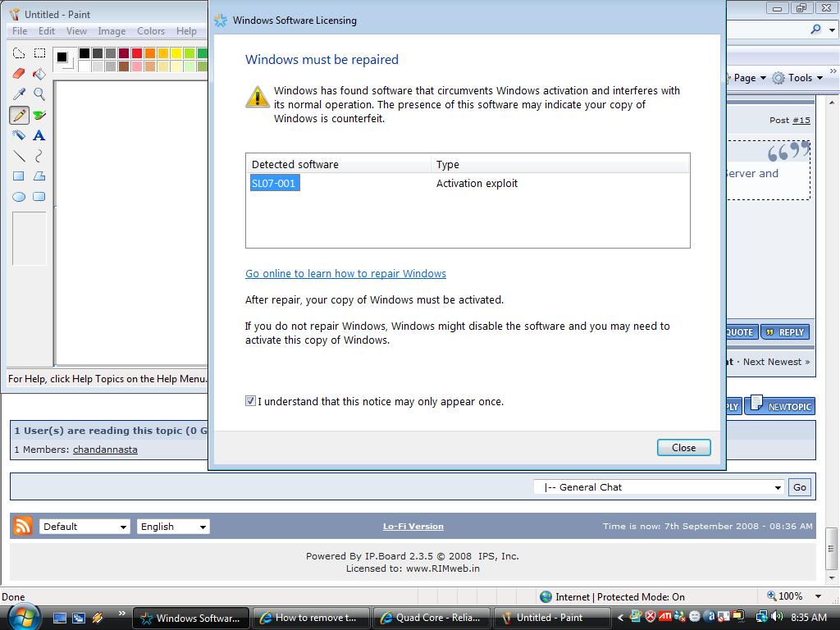Expand Quick Launch overflow chevron
The height and width of the screenshot is (630, 840).
coord(121,614)
